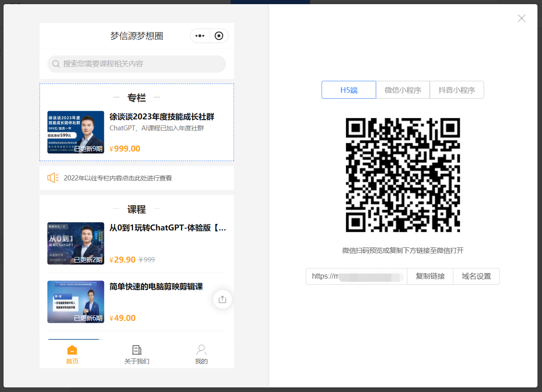Click the three-dot more menu icon
Viewport: 542px width, 392px height.
coord(200,36)
